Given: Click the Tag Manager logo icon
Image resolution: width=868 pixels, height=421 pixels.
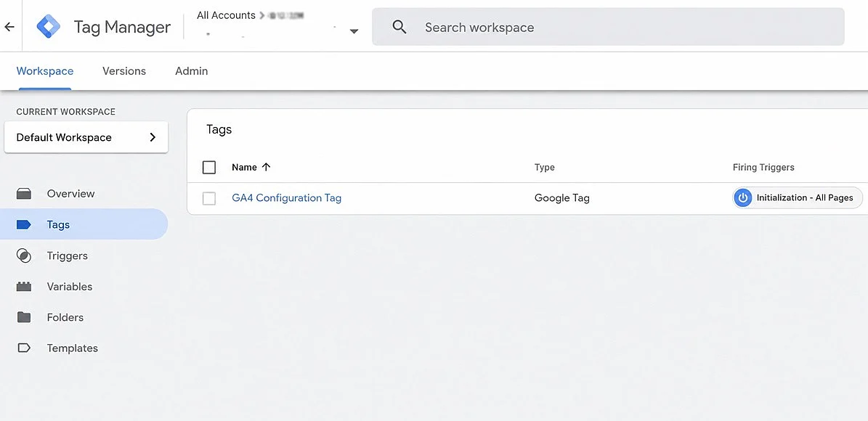Looking at the screenshot, I should click(x=49, y=27).
